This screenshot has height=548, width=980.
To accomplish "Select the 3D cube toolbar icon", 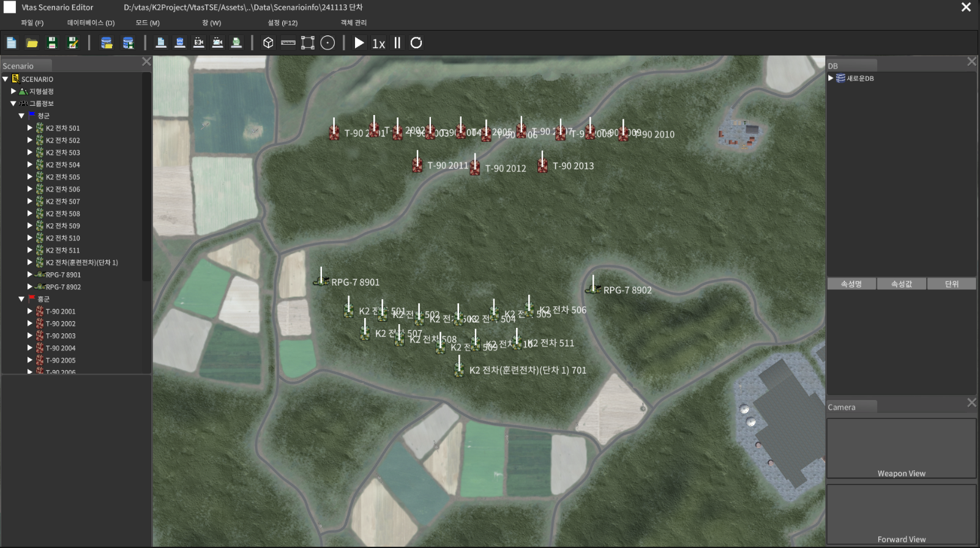I will [268, 43].
